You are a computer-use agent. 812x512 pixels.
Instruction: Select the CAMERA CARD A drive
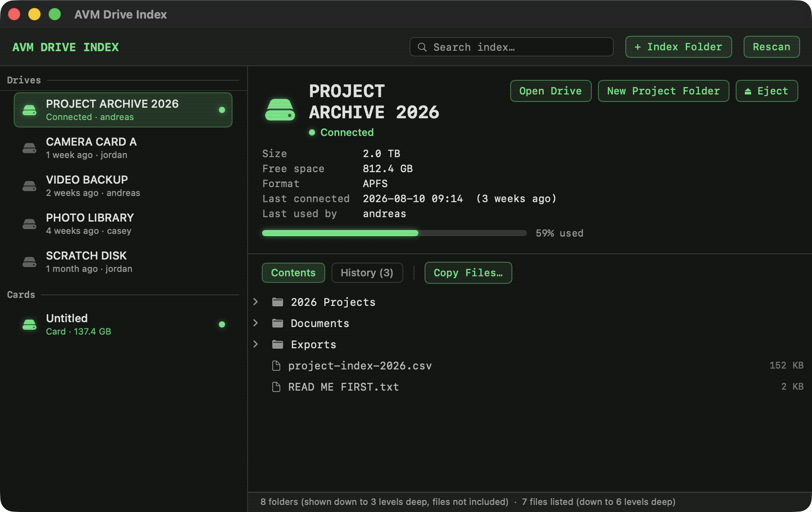(123, 148)
